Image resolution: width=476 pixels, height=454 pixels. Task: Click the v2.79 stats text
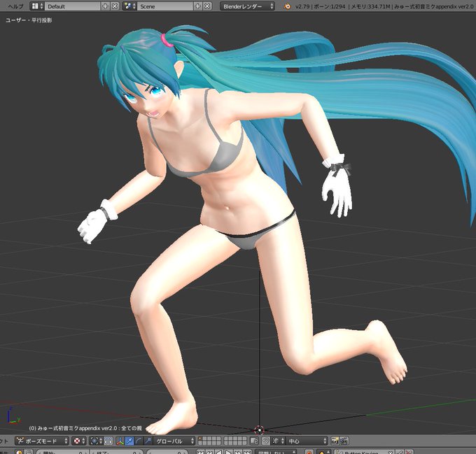tap(384, 6)
